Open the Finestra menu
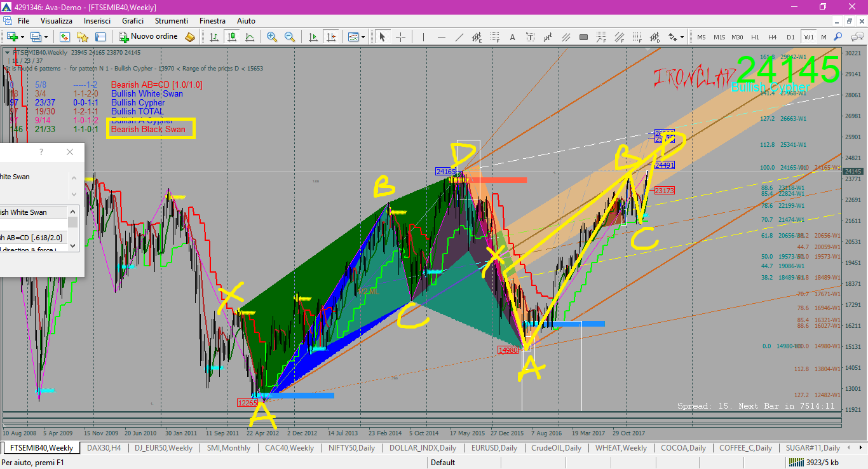The image size is (868, 469). [212, 21]
